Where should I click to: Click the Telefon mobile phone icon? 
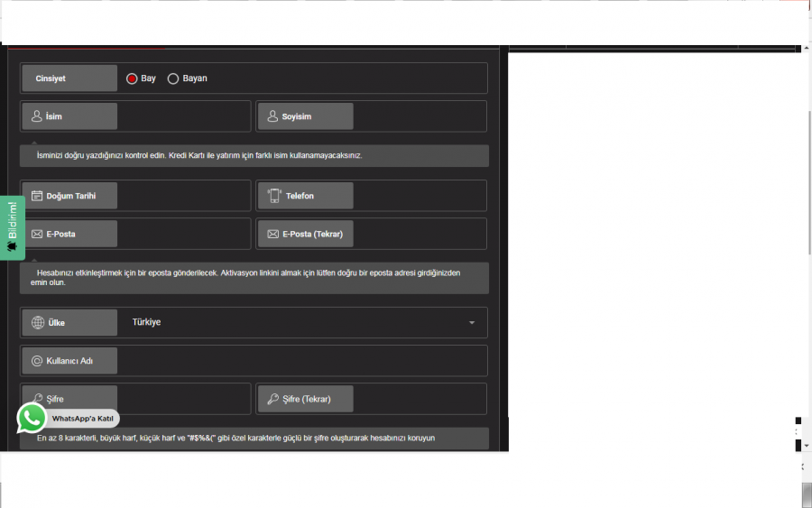click(x=274, y=196)
